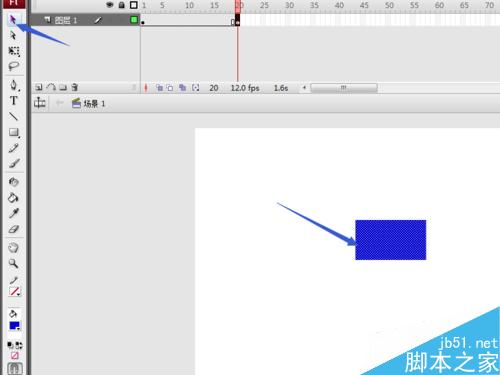The image size is (500, 375).
Task: Toggle Snap to Objects magnet
Action: (15, 368)
